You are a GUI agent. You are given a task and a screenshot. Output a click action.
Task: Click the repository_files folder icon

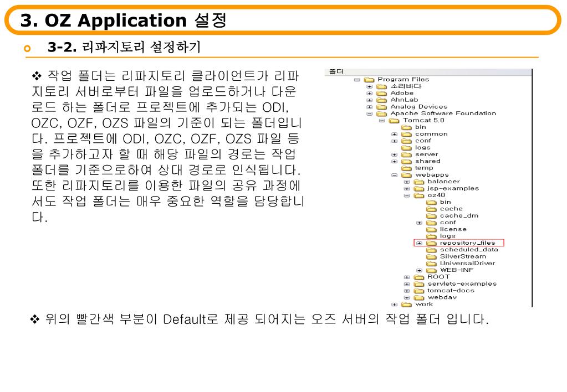431,243
